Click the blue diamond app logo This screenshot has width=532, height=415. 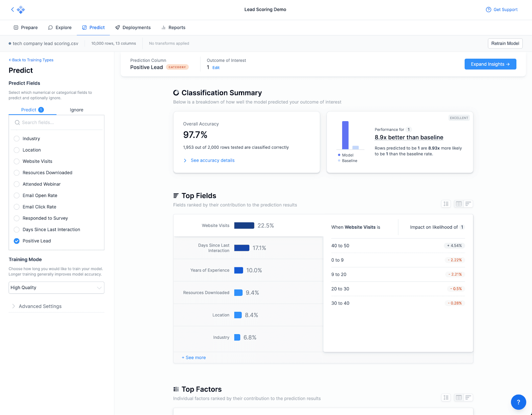point(21,10)
